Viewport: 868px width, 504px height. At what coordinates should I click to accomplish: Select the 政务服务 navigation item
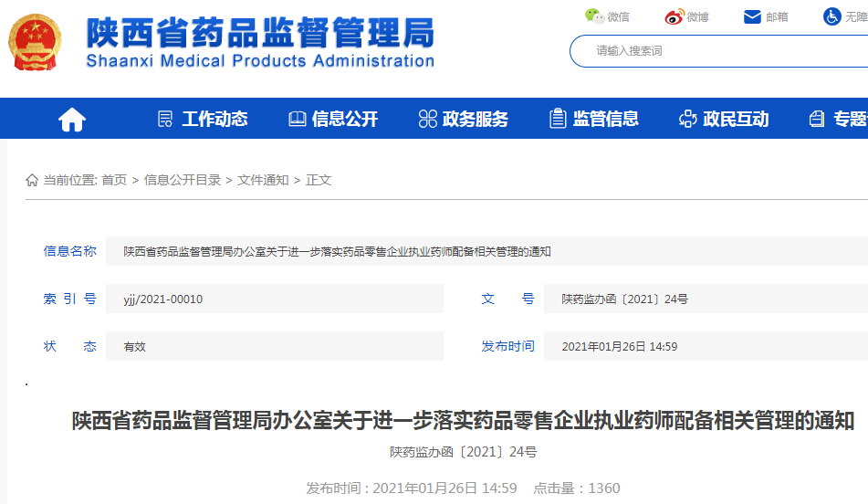[476, 119]
